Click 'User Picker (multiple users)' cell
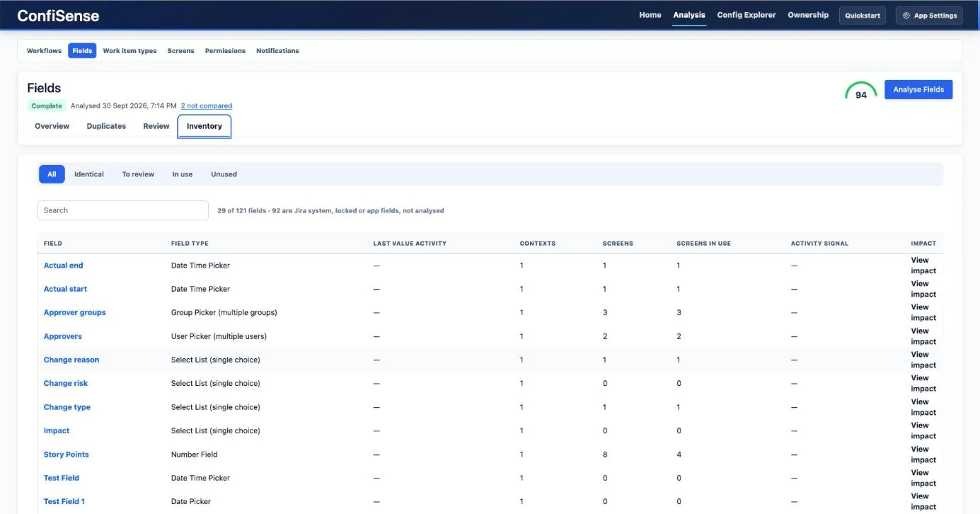980x514 pixels. click(219, 336)
